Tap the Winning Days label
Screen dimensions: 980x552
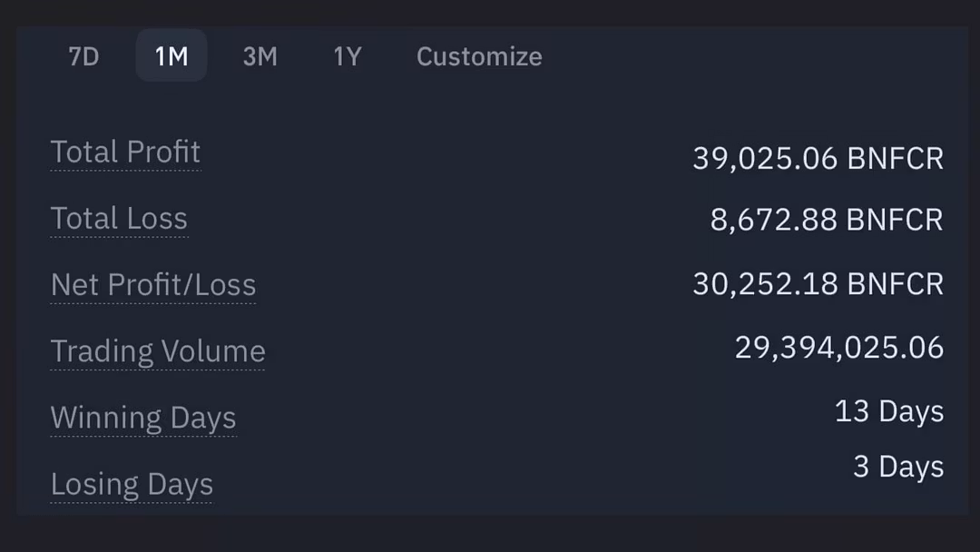(x=143, y=418)
